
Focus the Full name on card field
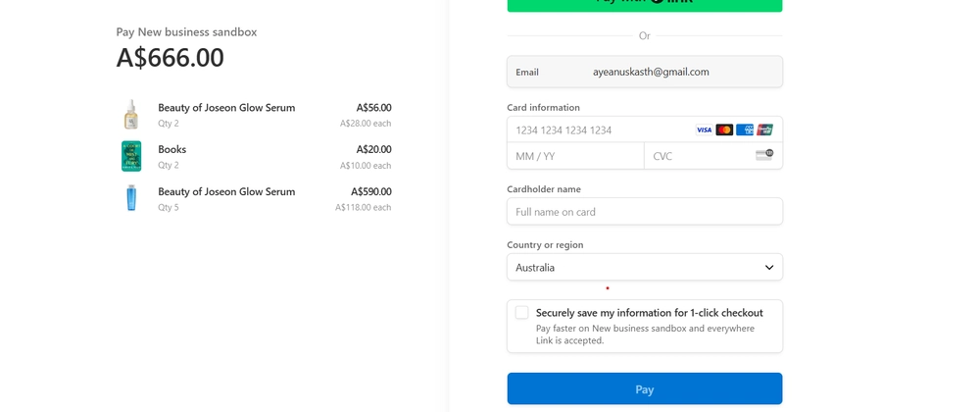click(645, 211)
